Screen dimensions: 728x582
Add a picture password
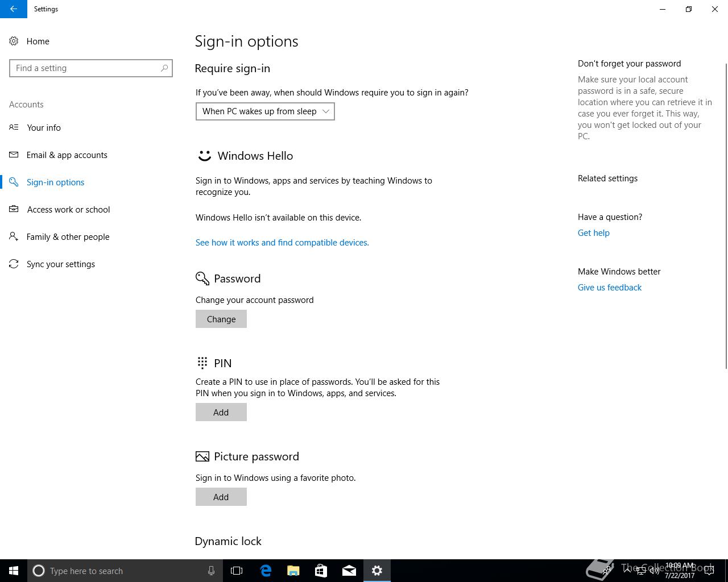tap(221, 497)
